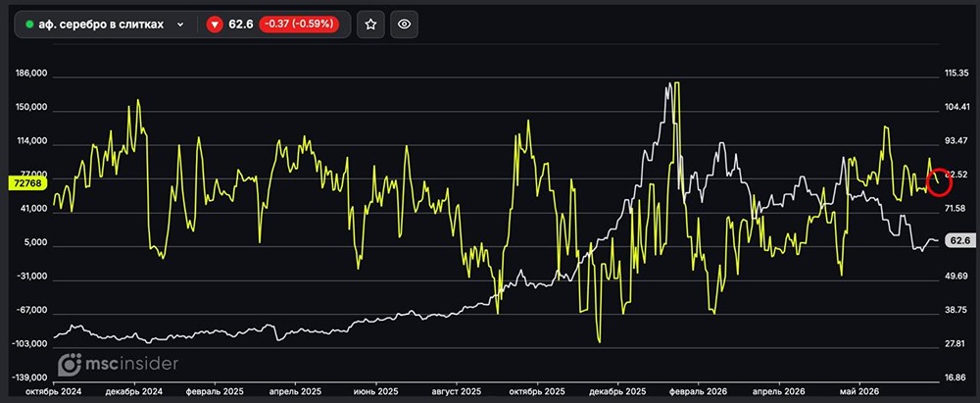
Task: Click the 115.35 right axis label
Action: coord(958,74)
